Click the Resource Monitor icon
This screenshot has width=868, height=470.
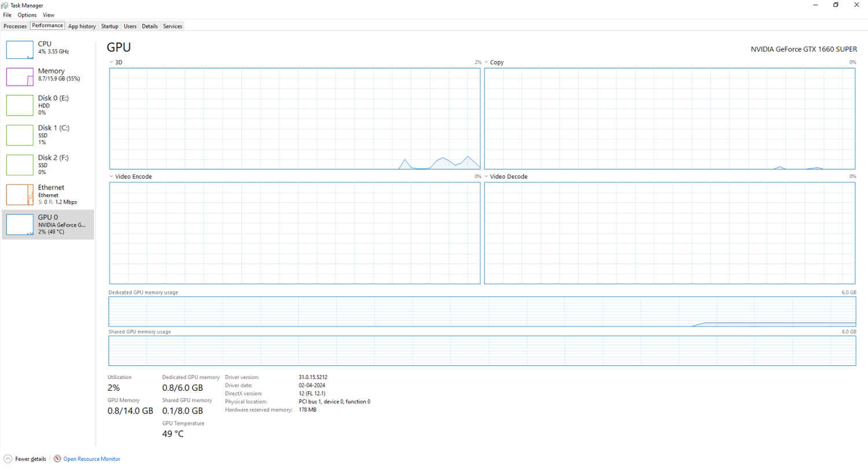57,459
